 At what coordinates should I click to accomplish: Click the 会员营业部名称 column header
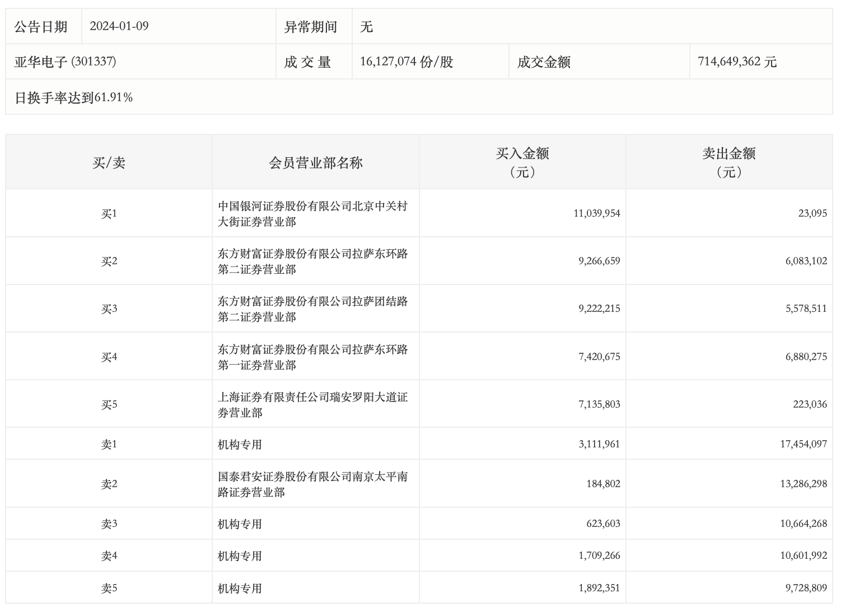point(316,163)
